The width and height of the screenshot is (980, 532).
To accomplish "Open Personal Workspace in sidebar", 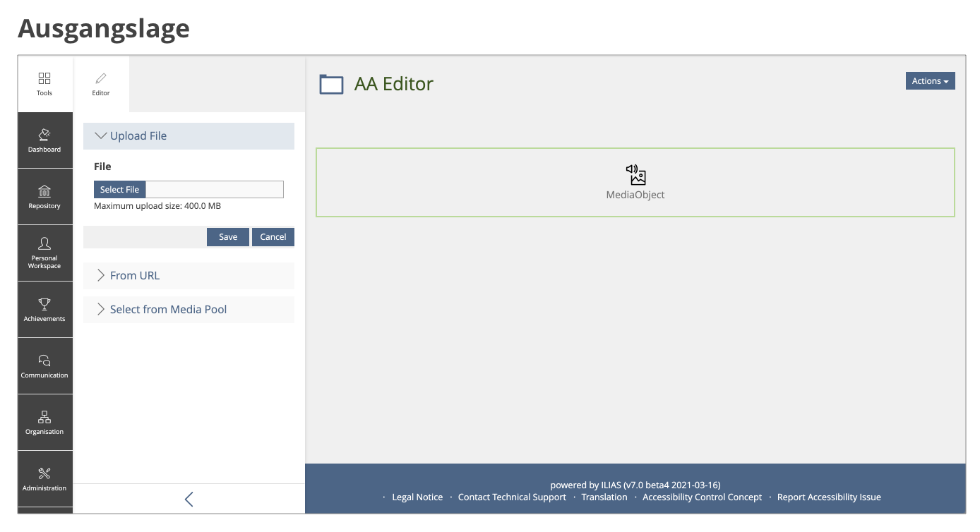I will coord(44,253).
